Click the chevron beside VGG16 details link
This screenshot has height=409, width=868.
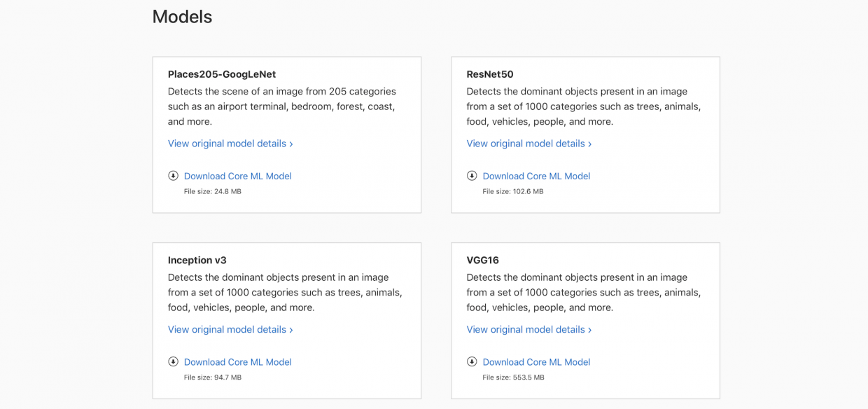(x=590, y=329)
